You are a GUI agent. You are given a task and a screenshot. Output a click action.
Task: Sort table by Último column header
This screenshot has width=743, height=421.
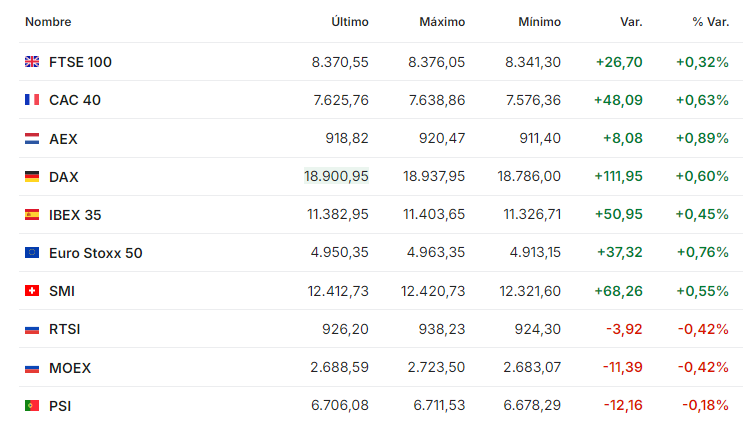click(350, 22)
